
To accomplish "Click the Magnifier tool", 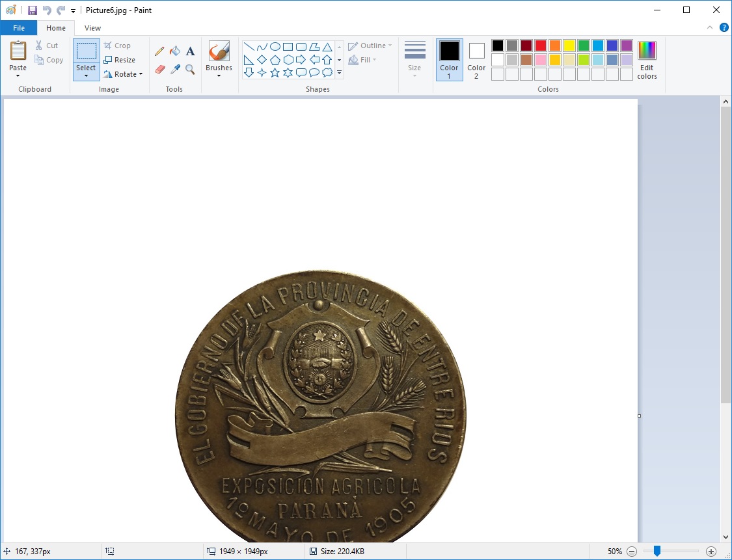I will click(190, 69).
